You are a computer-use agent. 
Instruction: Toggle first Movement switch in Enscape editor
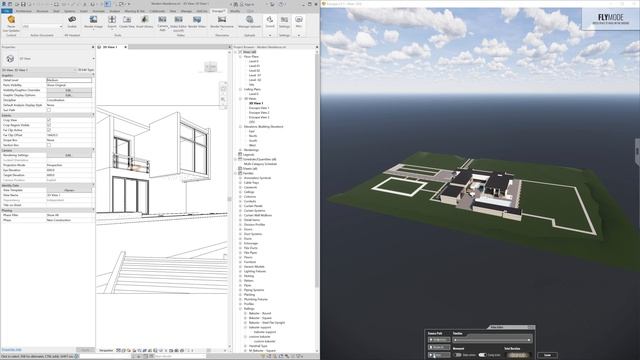tap(458, 355)
